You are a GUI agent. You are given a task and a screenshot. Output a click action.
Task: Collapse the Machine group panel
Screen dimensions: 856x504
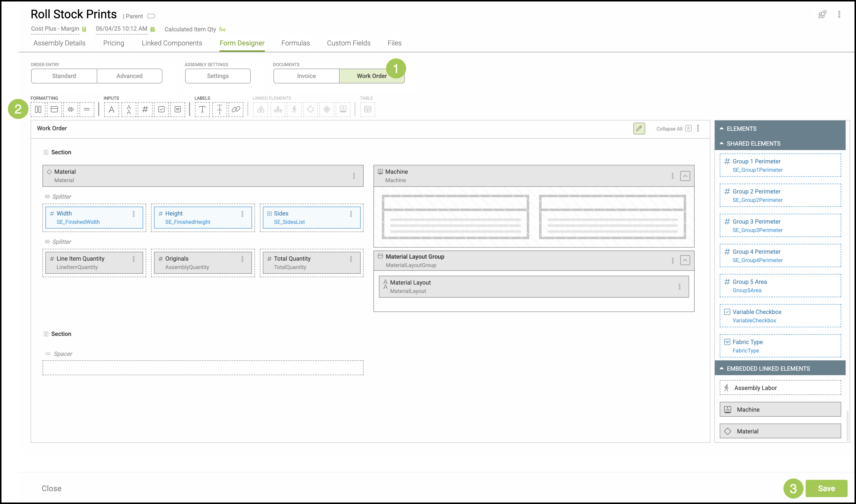tap(685, 176)
